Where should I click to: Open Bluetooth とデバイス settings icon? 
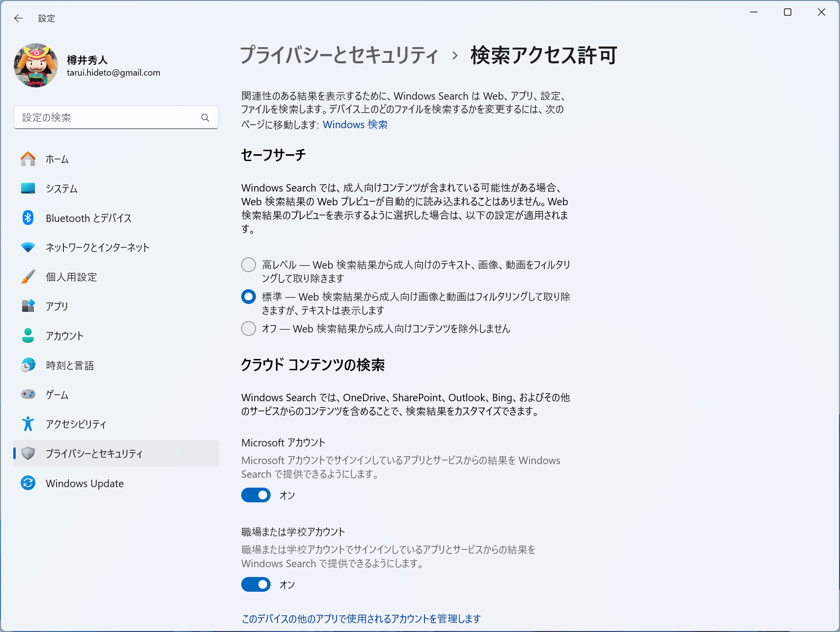click(28, 218)
